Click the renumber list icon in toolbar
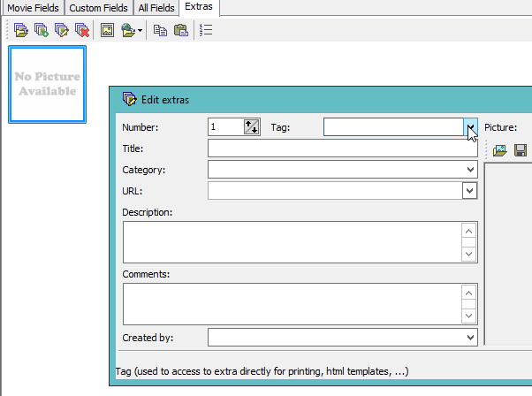 click(x=206, y=31)
